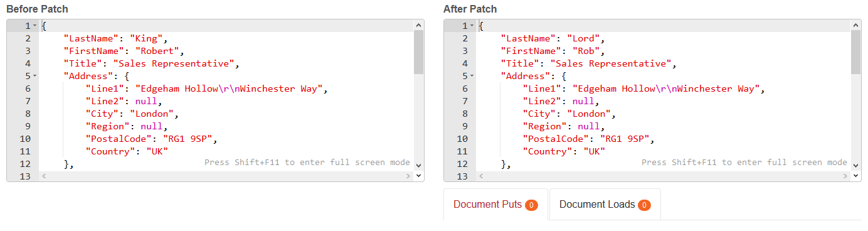
Task: Click "Country" key in After Patch editor
Action: pyautogui.click(x=548, y=151)
